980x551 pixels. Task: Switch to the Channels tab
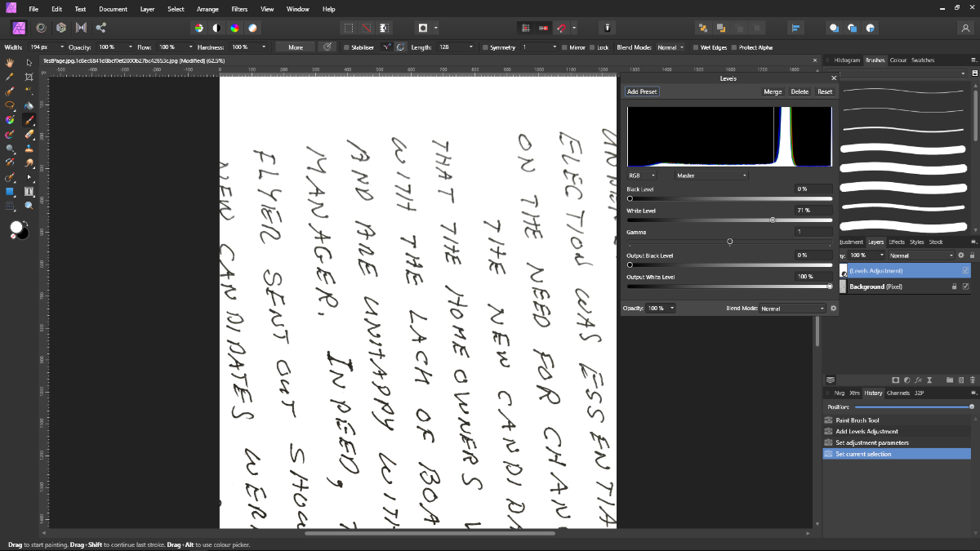[x=898, y=393]
